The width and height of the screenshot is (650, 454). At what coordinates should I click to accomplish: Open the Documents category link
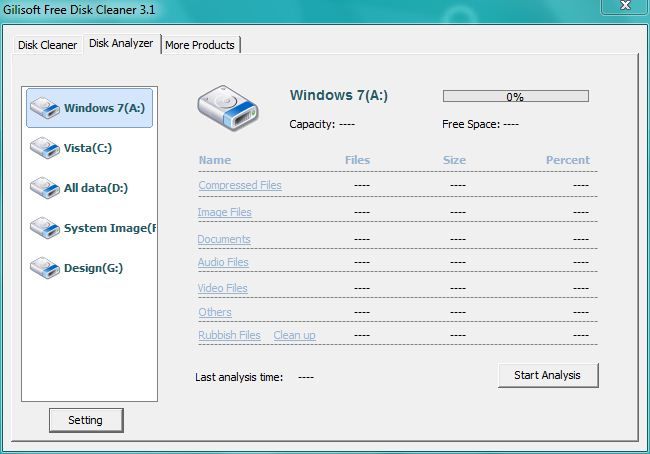pyautogui.click(x=224, y=239)
